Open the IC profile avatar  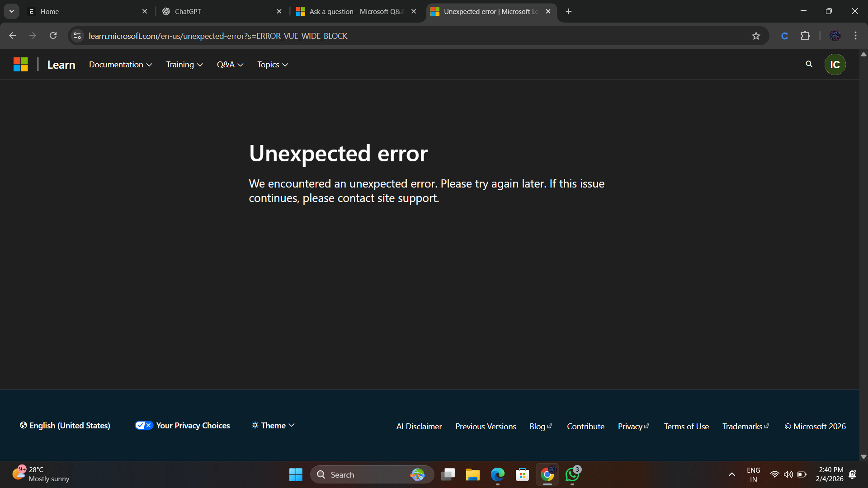(835, 65)
